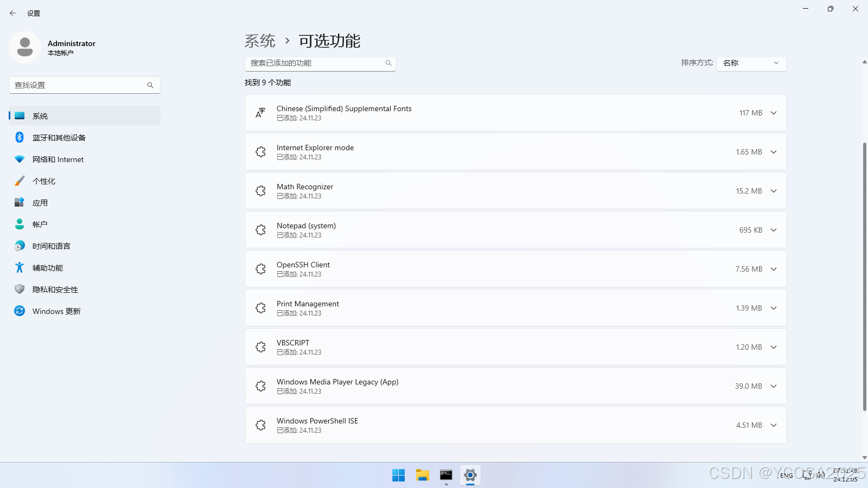Click the back arrow in Settings title bar
Screen dimensions: 868x488
click(x=13, y=13)
